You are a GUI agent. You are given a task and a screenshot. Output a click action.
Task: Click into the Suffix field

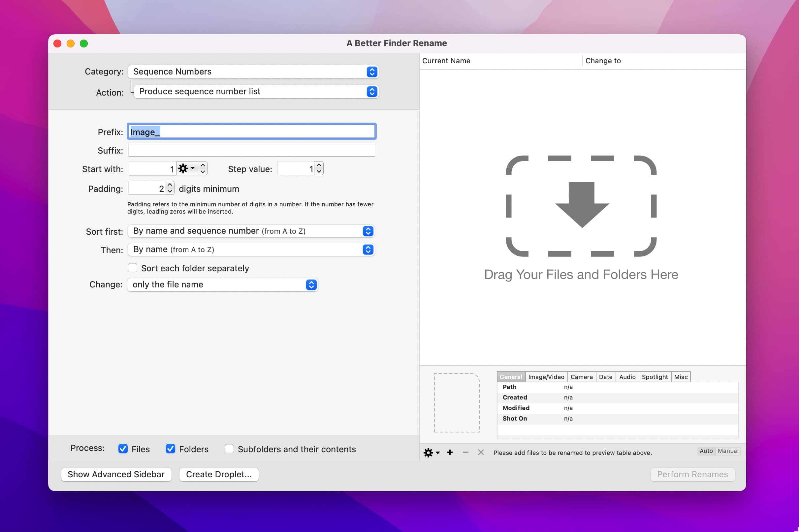pyautogui.click(x=252, y=150)
